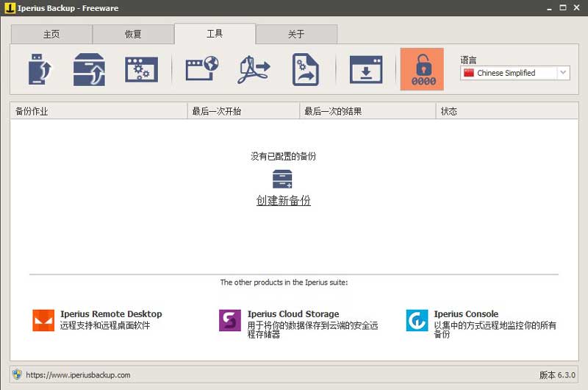Click the purple Iperius Cloud Storage logo

pyautogui.click(x=230, y=320)
